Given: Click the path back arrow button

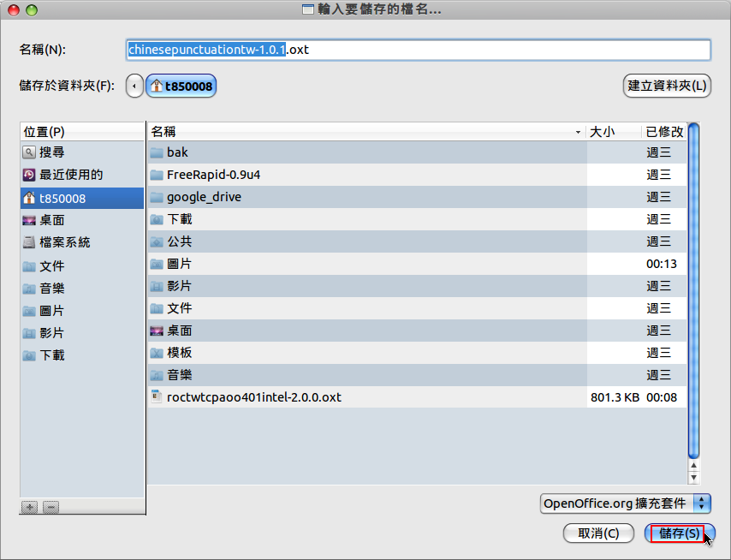Looking at the screenshot, I should pos(134,86).
